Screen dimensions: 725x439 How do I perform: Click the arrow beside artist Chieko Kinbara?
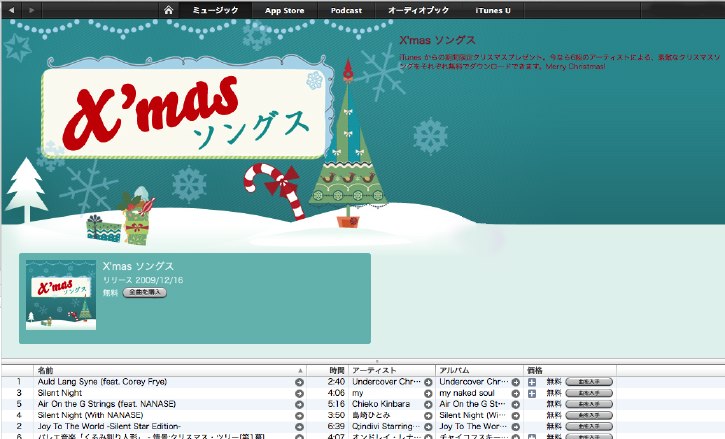coord(428,404)
